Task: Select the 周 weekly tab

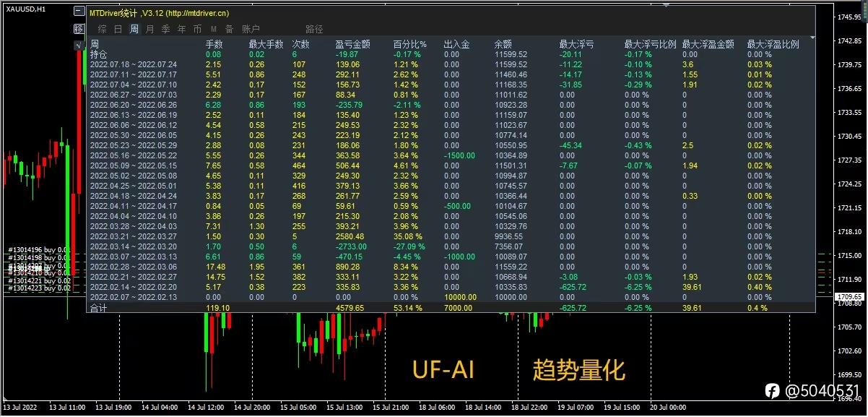Action: [x=134, y=29]
